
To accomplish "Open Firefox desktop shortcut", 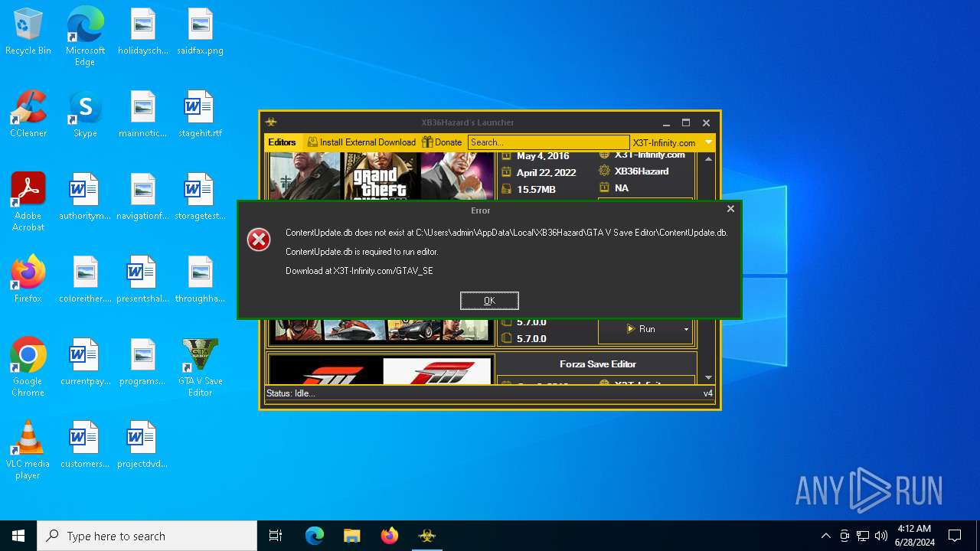I will click(x=28, y=280).
